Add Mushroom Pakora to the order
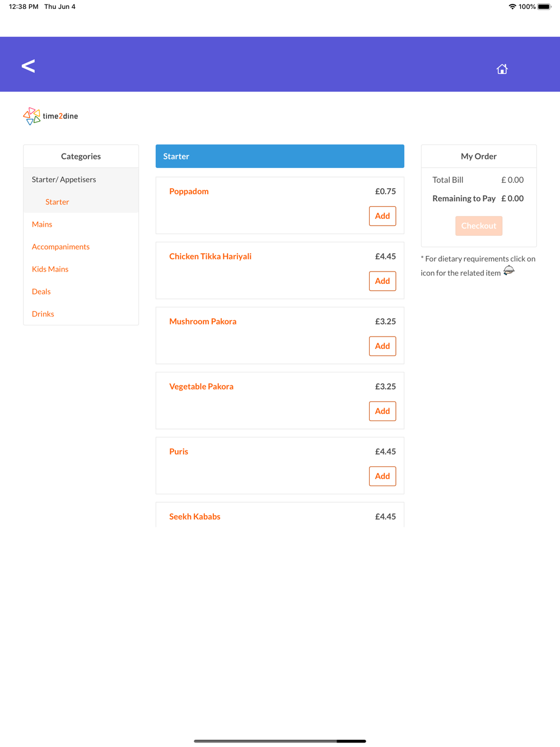The width and height of the screenshot is (560, 747). [382, 346]
